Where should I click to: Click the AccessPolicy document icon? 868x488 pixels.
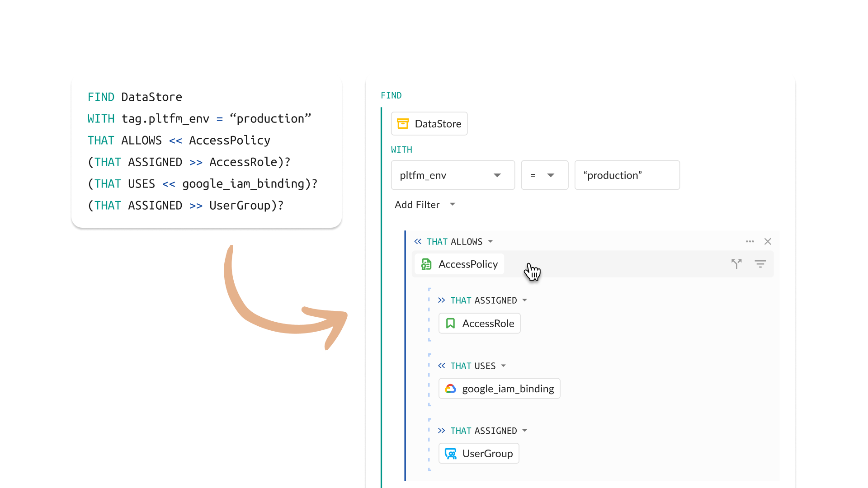[426, 264]
